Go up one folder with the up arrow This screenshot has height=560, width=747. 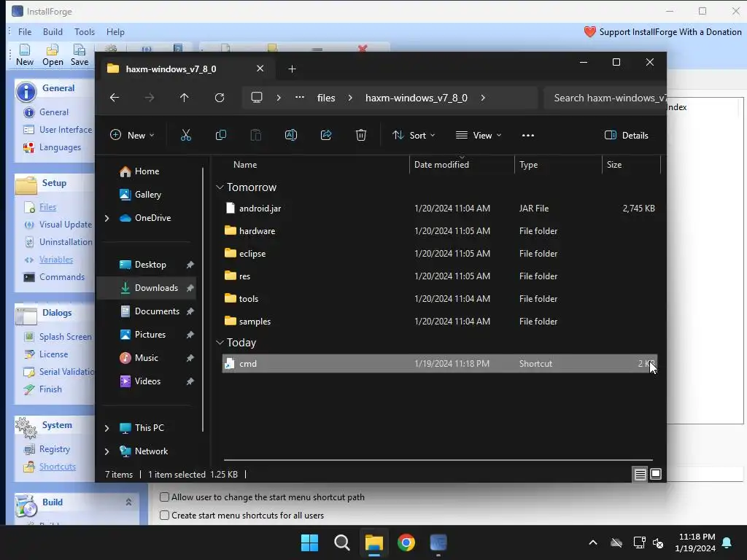(185, 98)
